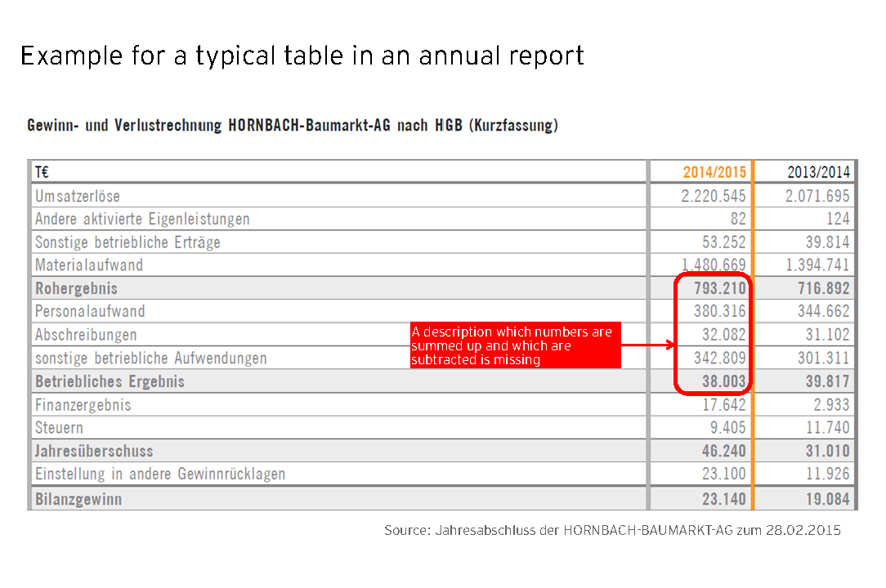Select the bold 'Jahresüberschuss' row label
This screenshot has width=886, height=588.
point(94,452)
